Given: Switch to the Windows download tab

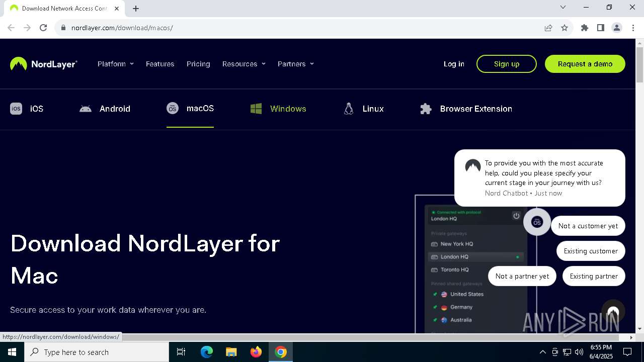Looking at the screenshot, I should tap(278, 109).
